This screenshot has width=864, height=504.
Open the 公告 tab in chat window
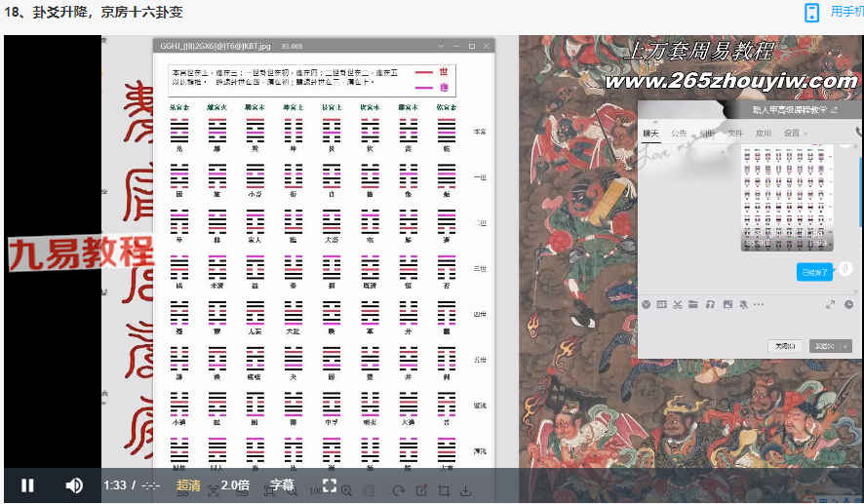tap(679, 134)
